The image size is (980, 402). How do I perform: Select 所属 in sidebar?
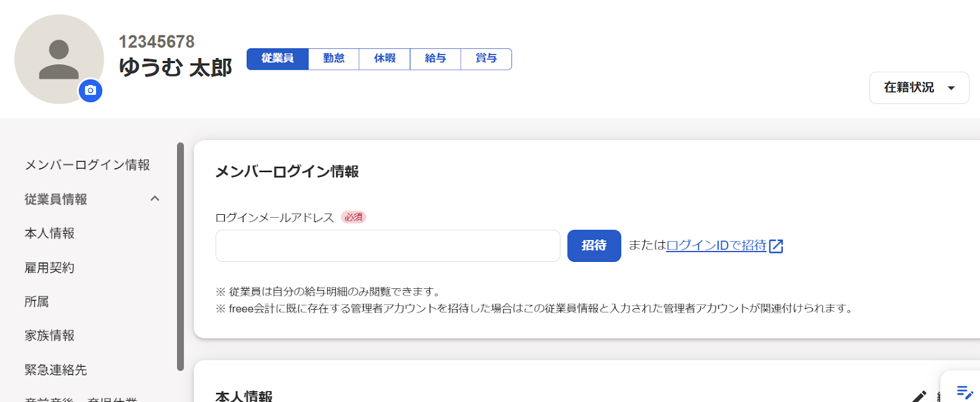click(37, 302)
